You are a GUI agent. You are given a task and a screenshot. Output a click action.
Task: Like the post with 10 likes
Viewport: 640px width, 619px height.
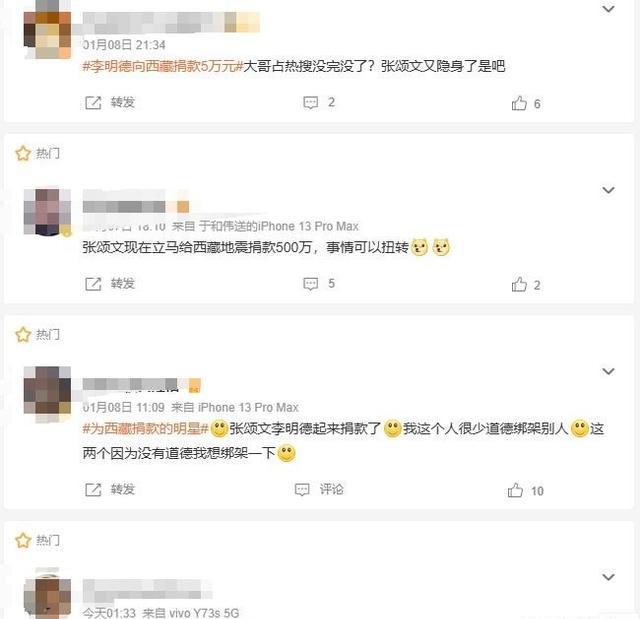[x=526, y=490]
